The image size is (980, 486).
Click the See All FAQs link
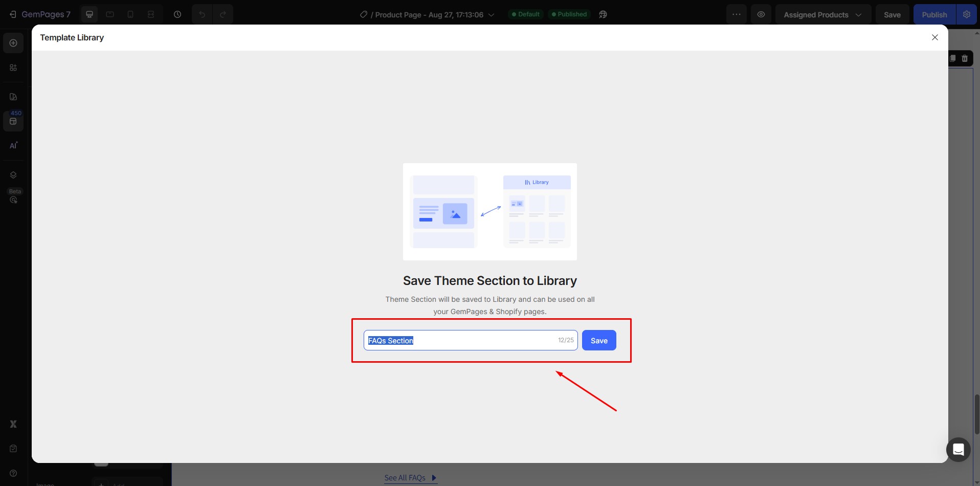click(x=411, y=478)
